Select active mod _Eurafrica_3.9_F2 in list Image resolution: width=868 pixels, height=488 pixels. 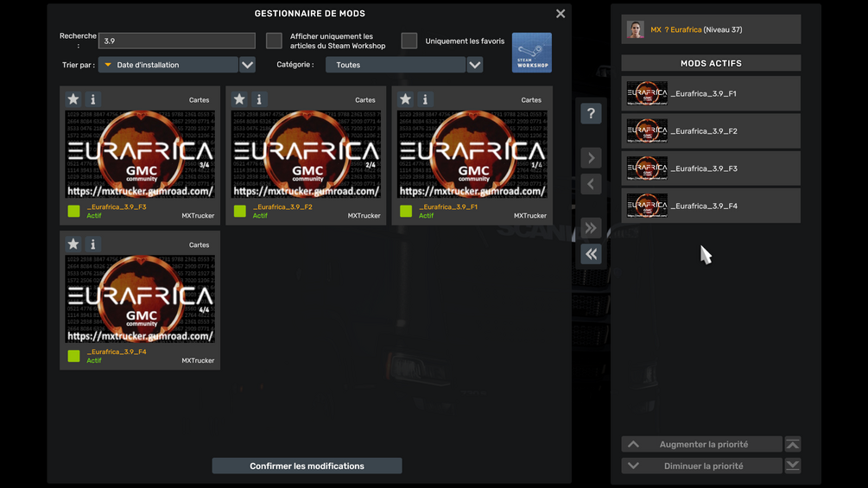pyautogui.click(x=711, y=131)
